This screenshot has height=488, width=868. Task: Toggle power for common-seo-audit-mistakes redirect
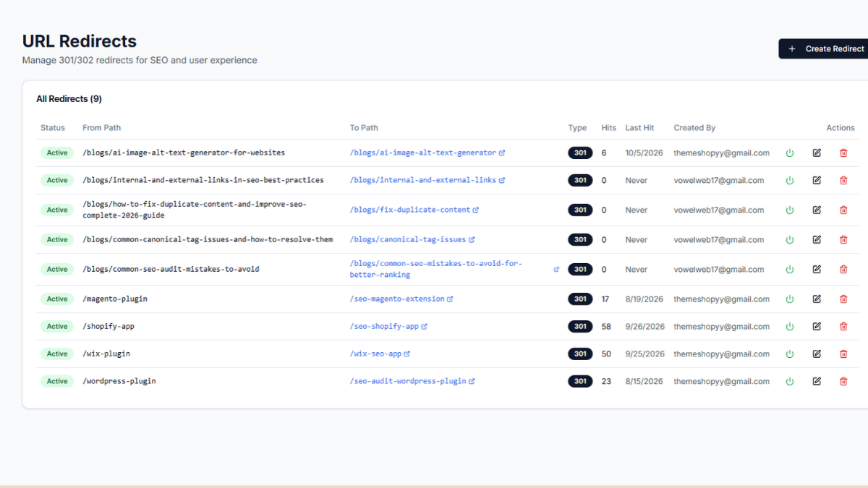[x=790, y=269]
